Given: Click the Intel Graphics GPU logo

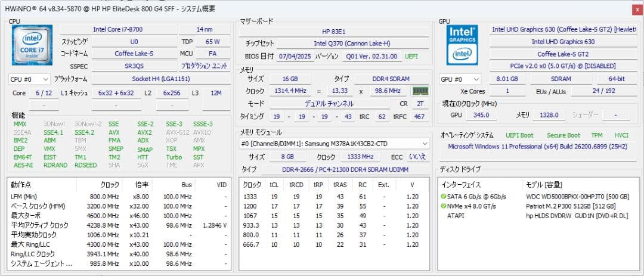Looking at the screenshot, I should click(x=462, y=45).
